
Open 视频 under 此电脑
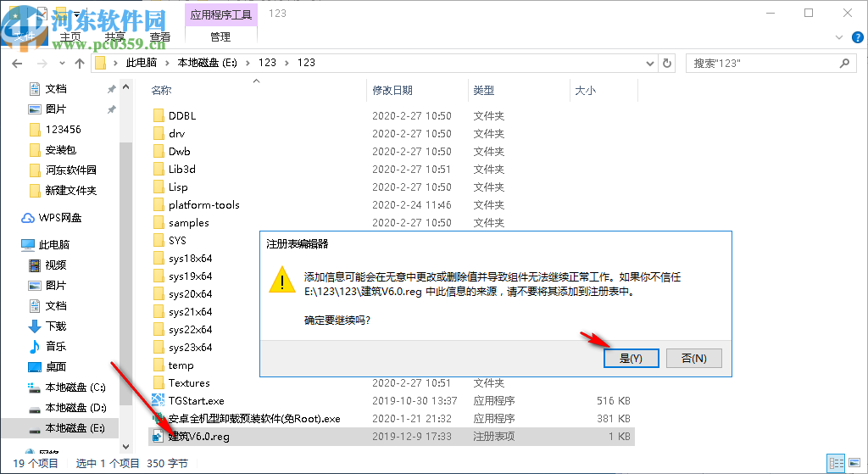coord(56,265)
